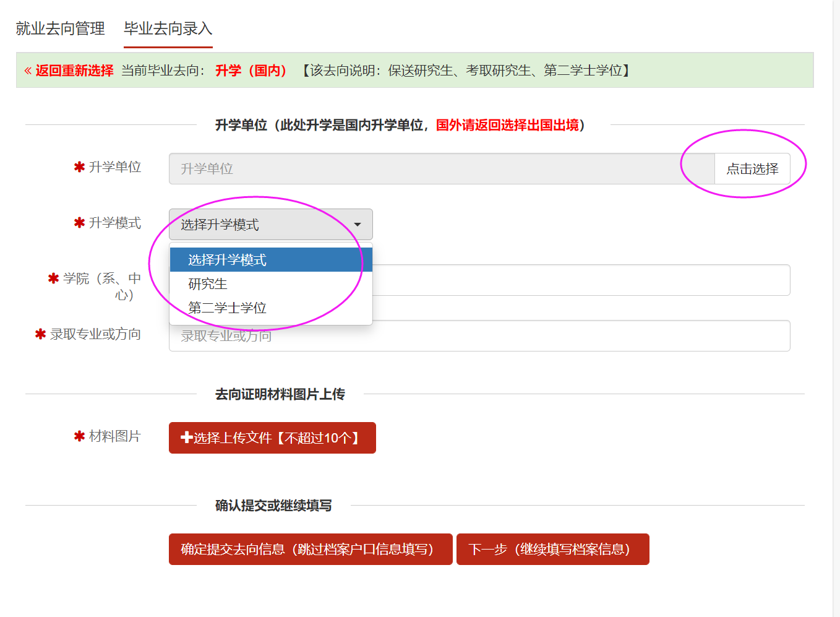Click the 国外请返回选择出国出境 red text

[507, 125]
